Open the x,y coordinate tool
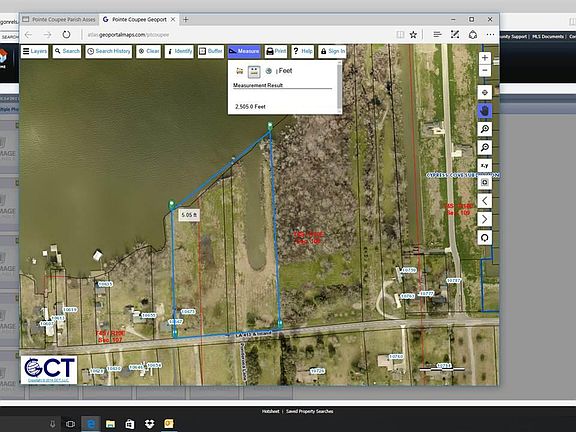This screenshot has height=432, width=576. pyautogui.click(x=485, y=165)
